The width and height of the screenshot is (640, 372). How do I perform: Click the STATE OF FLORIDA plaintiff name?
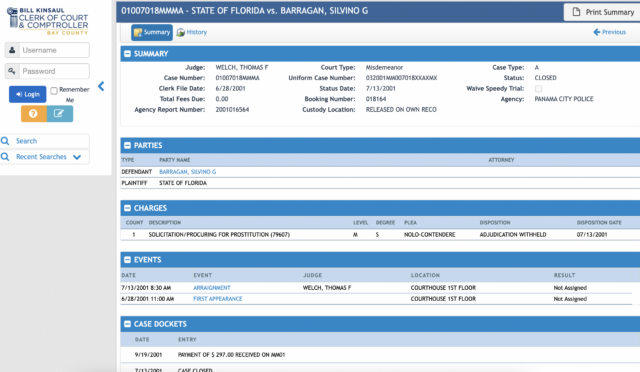(183, 183)
